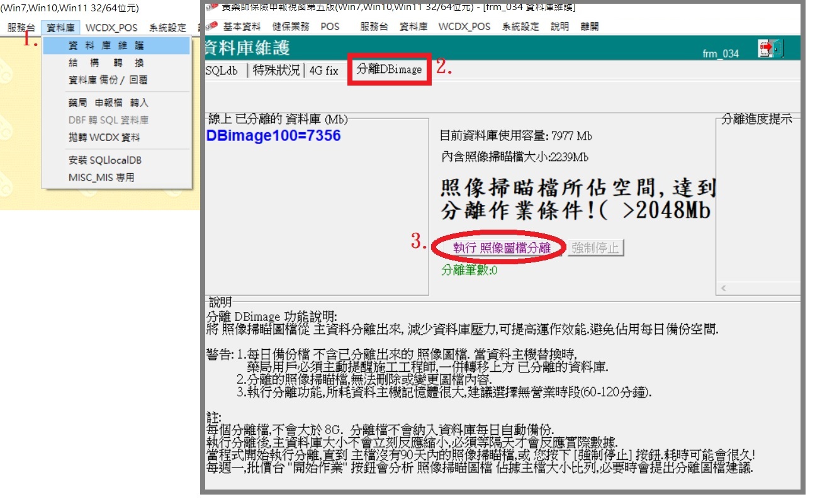Click the 強制停止 button
The width and height of the screenshot is (815, 504).
595,248
